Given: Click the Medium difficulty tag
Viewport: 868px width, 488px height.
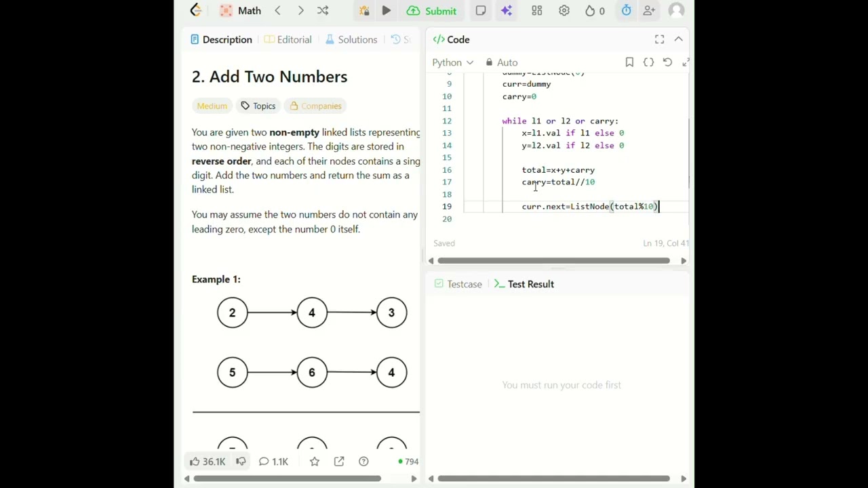Looking at the screenshot, I should click(x=212, y=106).
